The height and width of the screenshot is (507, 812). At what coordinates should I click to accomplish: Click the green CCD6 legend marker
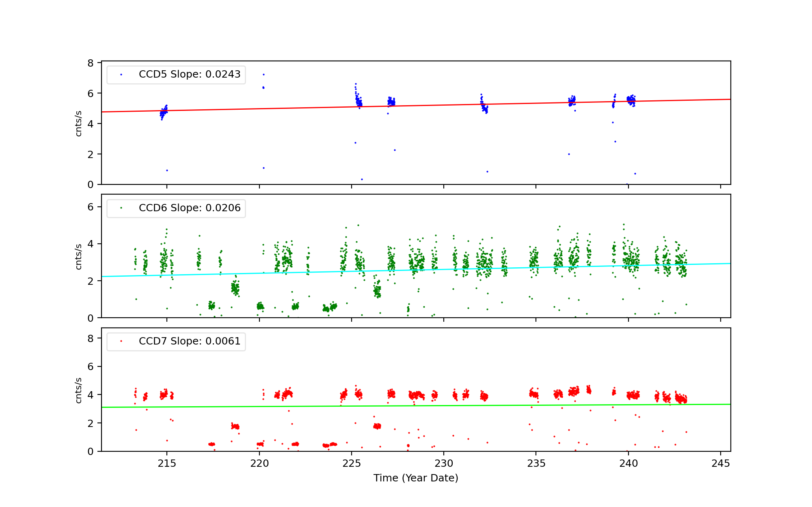pyautogui.click(x=121, y=208)
